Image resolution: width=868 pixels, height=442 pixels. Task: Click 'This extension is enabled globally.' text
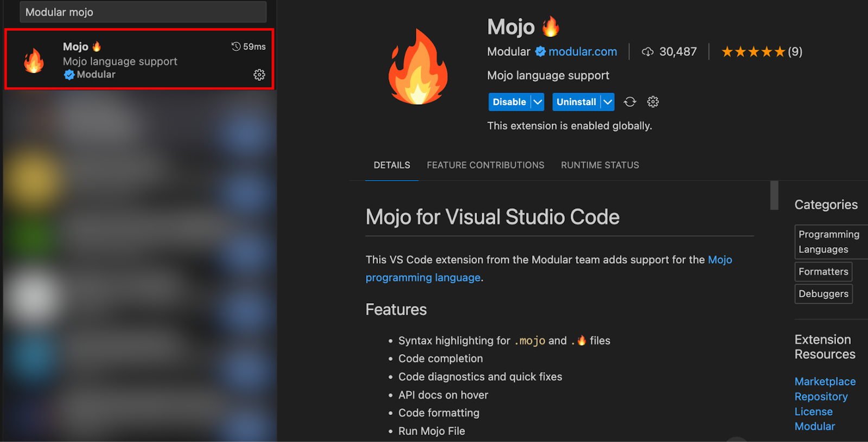[570, 126]
